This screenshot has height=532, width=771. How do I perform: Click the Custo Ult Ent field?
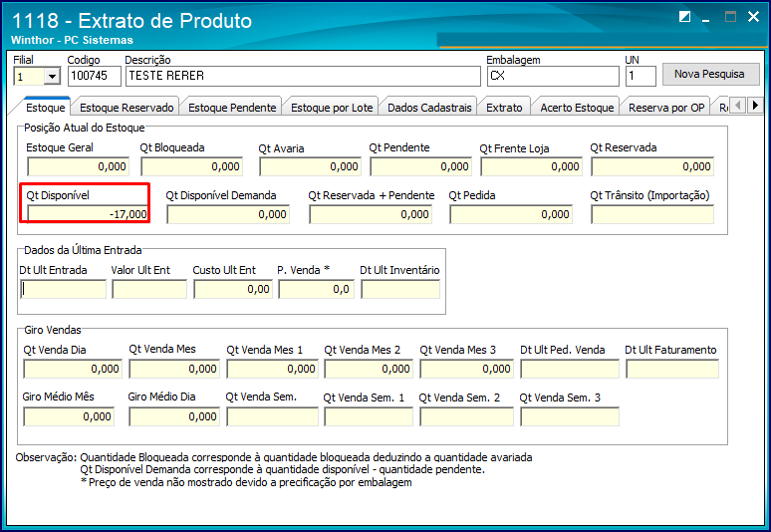pos(232,289)
